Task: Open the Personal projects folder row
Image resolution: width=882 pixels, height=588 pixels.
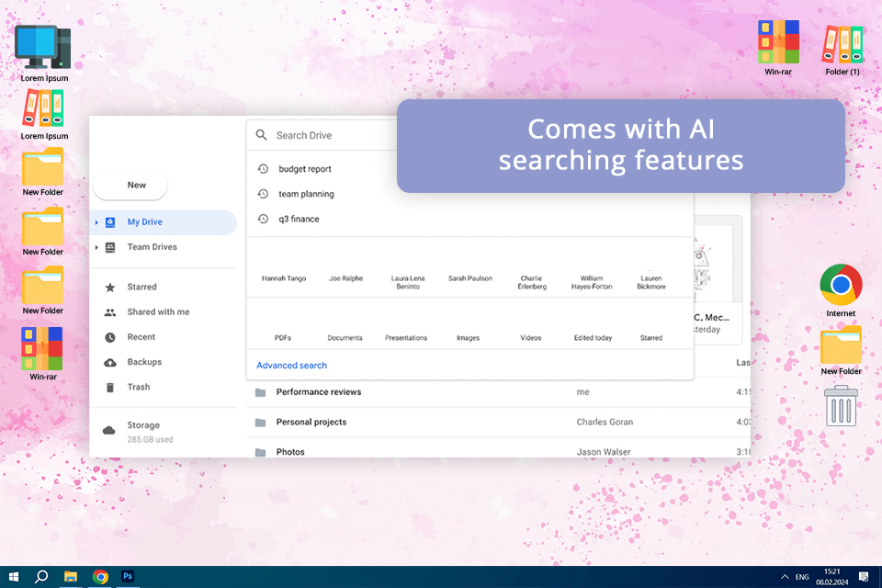Action: pos(498,422)
